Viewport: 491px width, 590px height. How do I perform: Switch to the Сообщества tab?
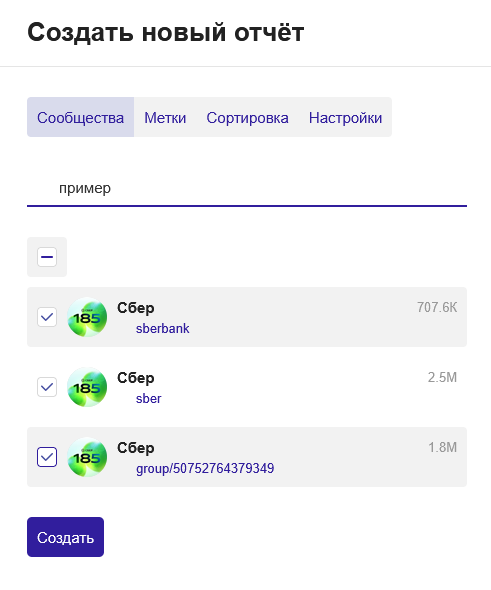tap(81, 117)
